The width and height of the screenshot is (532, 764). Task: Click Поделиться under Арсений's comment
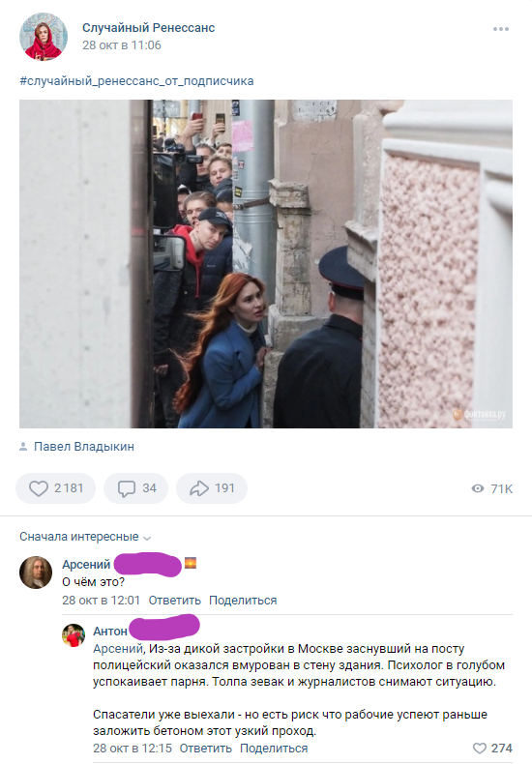click(243, 601)
